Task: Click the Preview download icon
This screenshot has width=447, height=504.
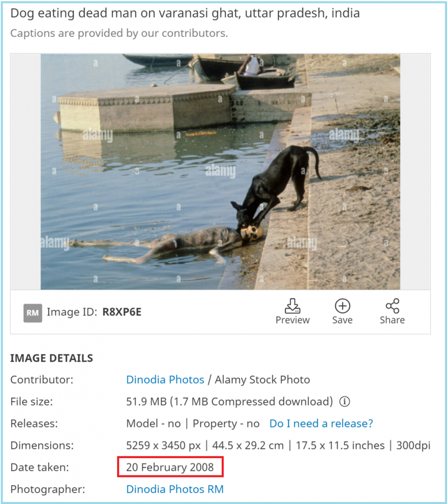Action: (292, 306)
